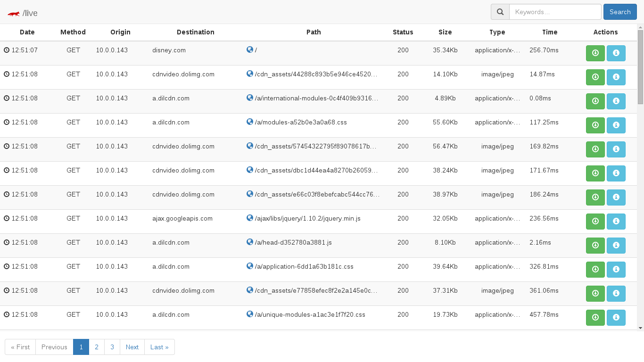Click the 12:51:07 timestamp
The width and height of the screenshot is (644, 362).
point(25,50)
